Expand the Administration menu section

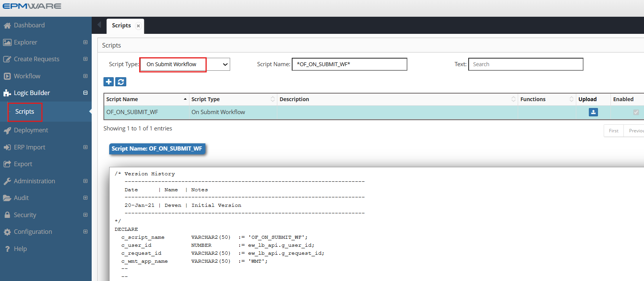tap(85, 181)
